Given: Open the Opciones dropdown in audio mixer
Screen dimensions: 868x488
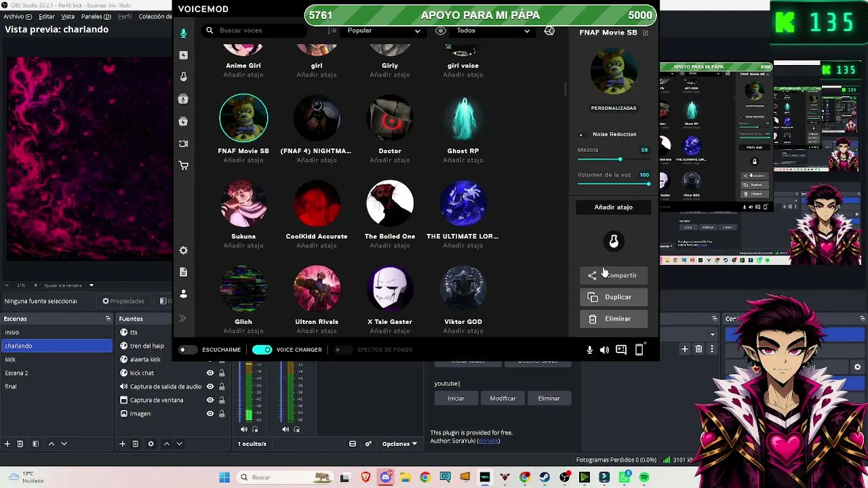Looking at the screenshot, I should pos(399,444).
